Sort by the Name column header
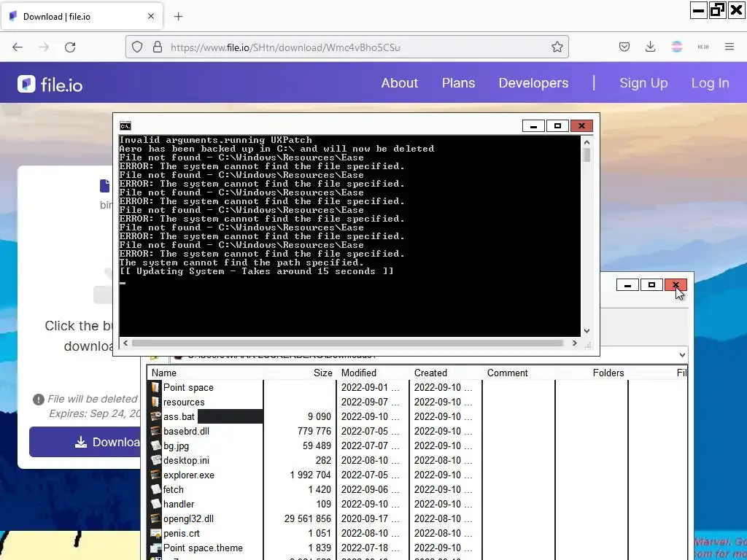747x560 pixels. click(x=205, y=373)
